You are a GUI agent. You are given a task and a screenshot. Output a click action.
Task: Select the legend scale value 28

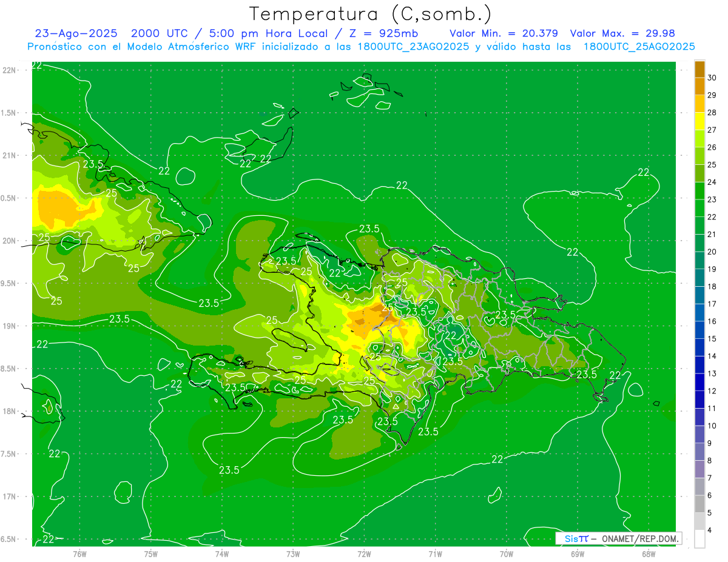712,113
